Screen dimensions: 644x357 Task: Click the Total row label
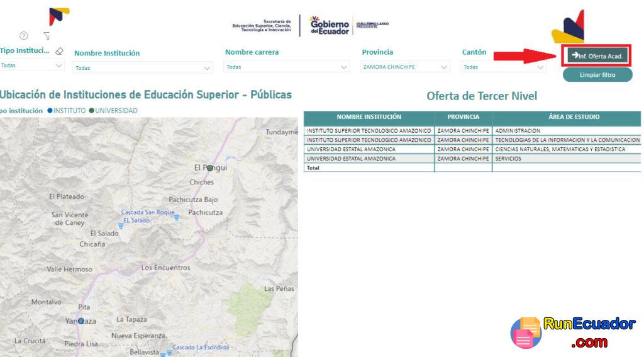point(313,168)
